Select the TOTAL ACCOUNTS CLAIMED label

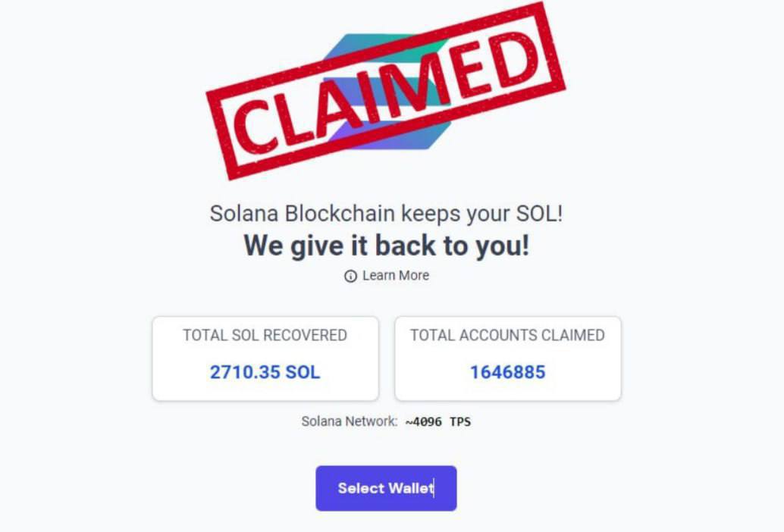click(507, 335)
